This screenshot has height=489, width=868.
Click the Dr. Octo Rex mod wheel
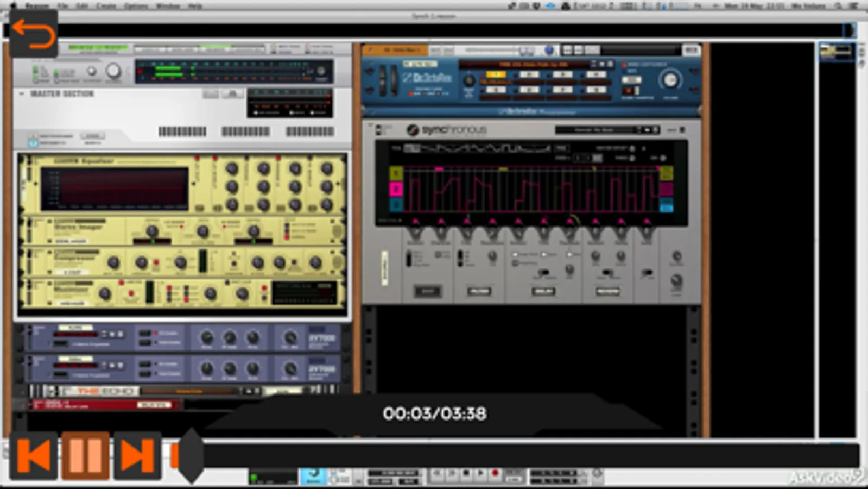(x=394, y=80)
